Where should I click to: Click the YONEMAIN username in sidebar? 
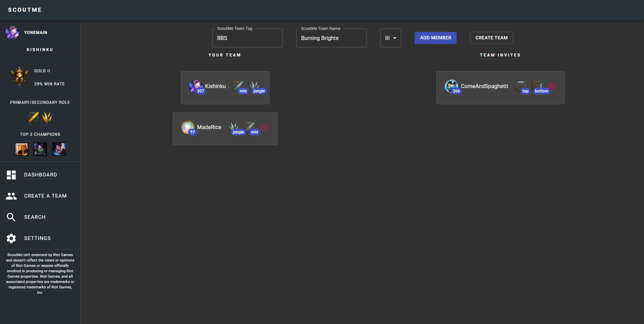(36, 33)
